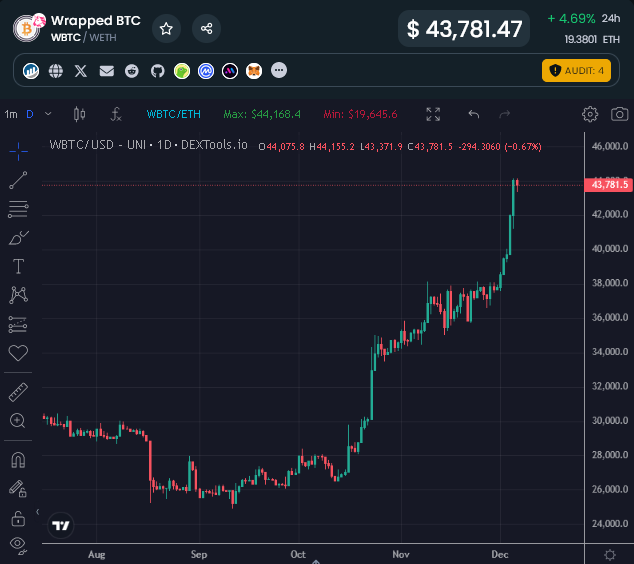The width and height of the screenshot is (634, 564).
Task: Toggle hide all drawings eye icon
Action: pos(18,545)
